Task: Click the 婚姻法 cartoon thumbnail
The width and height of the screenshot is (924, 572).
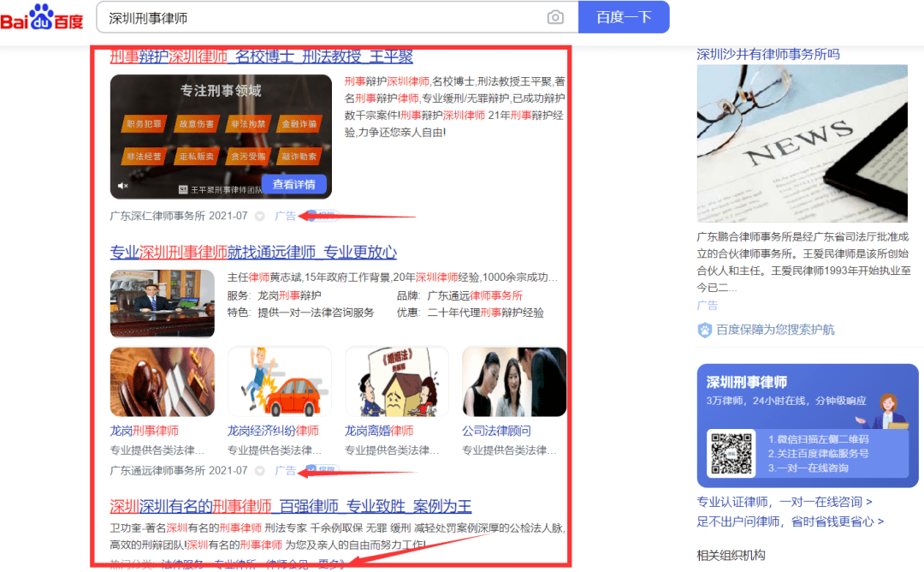Action: click(x=397, y=382)
